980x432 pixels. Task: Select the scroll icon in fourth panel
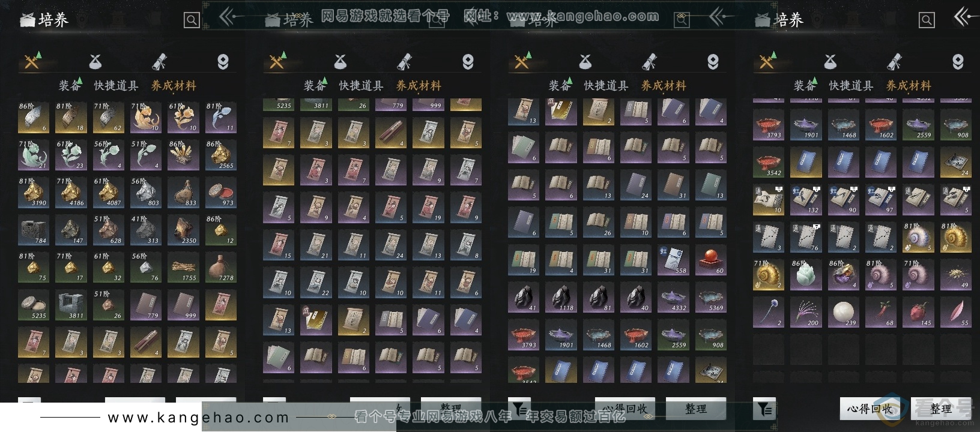[894, 61]
